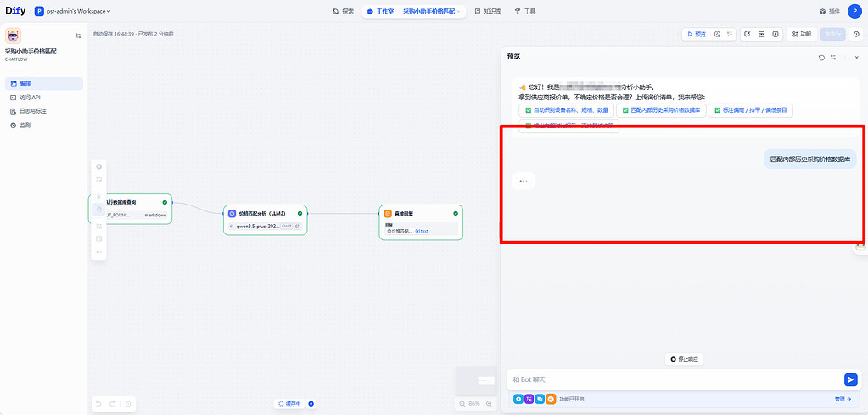The image size is (868, 415).
Task: Select pointer mode on canvas toolbar
Action: click(x=99, y=196)
